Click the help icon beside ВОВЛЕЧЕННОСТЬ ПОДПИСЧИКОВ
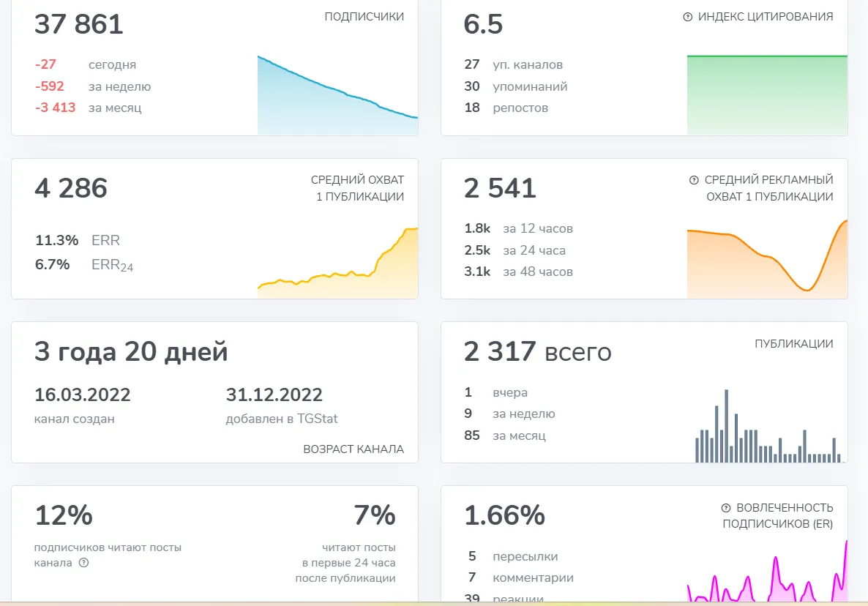 (726, 507)
